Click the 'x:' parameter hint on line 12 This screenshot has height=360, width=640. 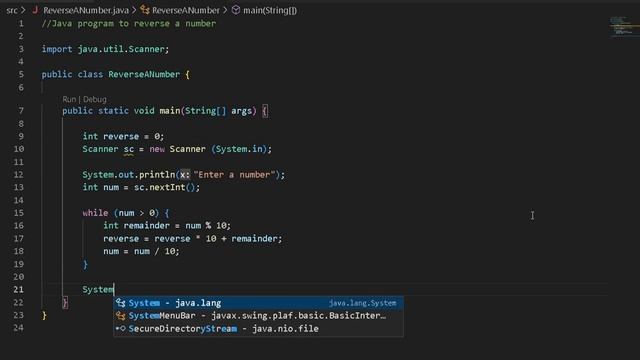point(185,175)
